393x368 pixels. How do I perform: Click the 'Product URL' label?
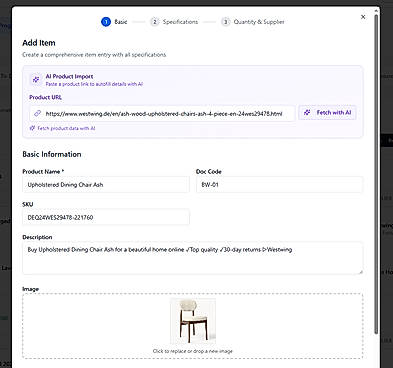(45, 97)
